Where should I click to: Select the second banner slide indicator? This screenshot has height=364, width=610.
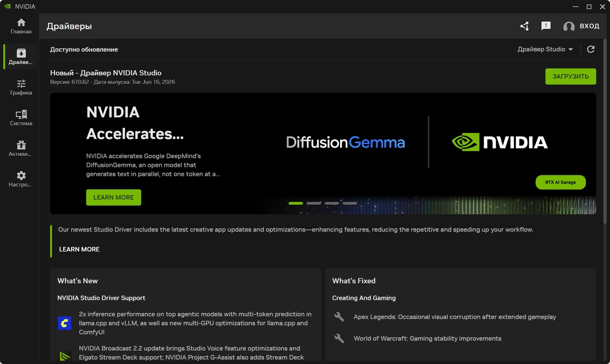pyautogui.click(x=314, y=203)
